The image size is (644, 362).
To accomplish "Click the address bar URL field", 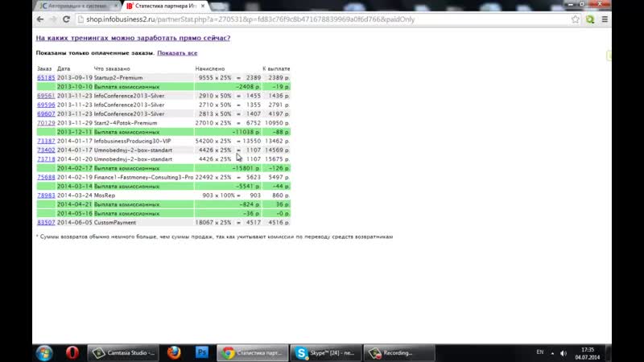I will pyautogui.click(x=323, y=19).
